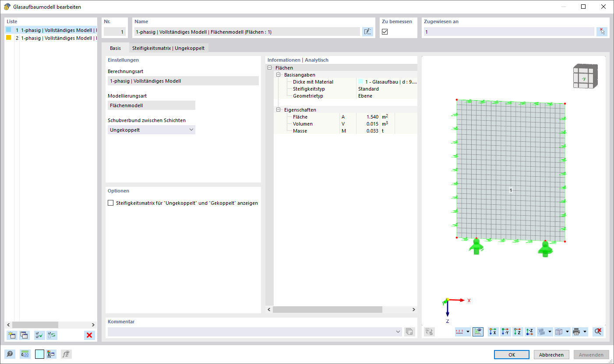Click the solid display mode icon

pos(542,332)
